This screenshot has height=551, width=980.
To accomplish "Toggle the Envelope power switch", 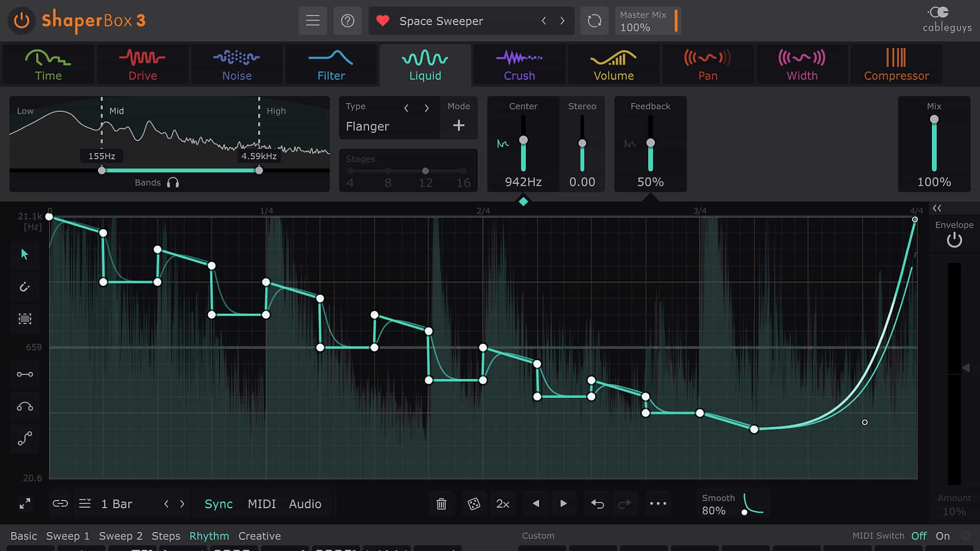I will click(x=954, y=240).
